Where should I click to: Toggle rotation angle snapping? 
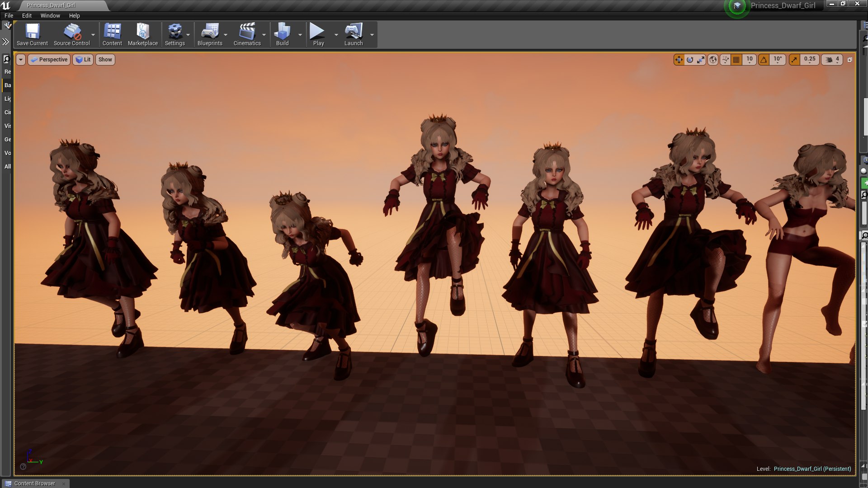pyautogui.click(x=764, y=60)
